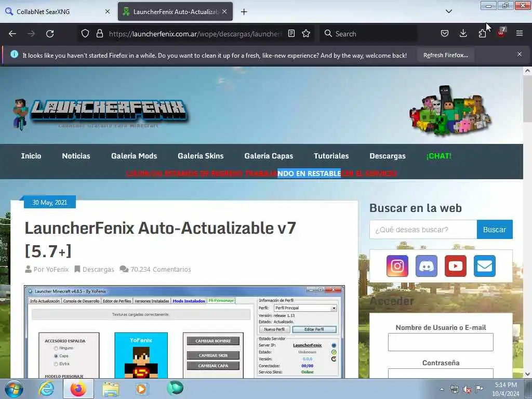Open the Firefox hamburger menu

point(520,33)
